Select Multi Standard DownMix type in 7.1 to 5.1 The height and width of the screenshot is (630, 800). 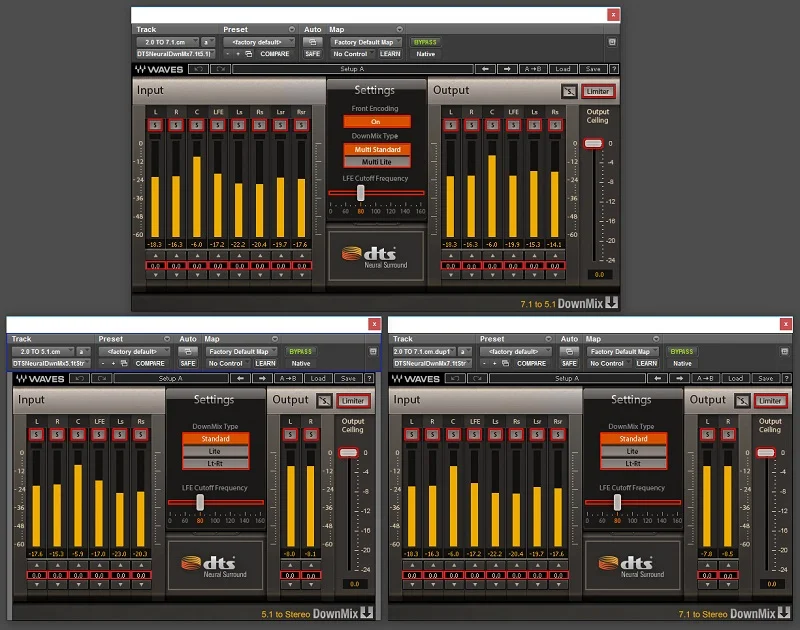pyautogui.click(x=377, y=149)
